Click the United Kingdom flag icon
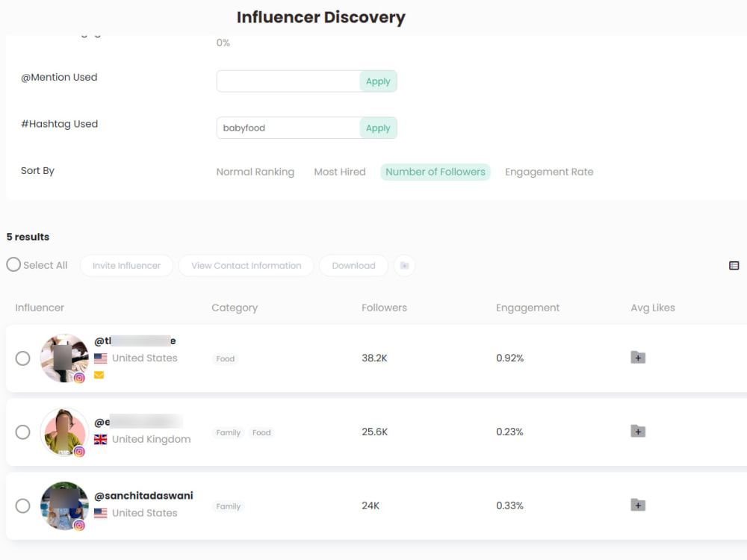 point(101,439)
